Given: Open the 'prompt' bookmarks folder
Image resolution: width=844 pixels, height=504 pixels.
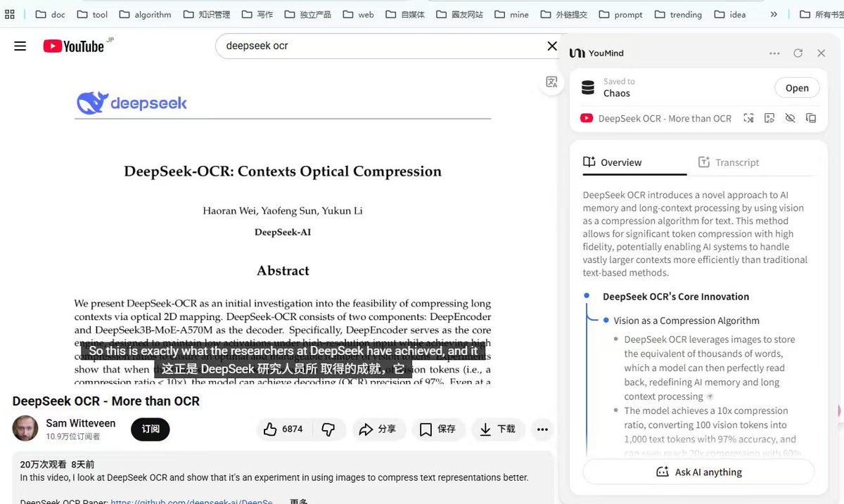Looking at the screenshot, I should 621,14.
